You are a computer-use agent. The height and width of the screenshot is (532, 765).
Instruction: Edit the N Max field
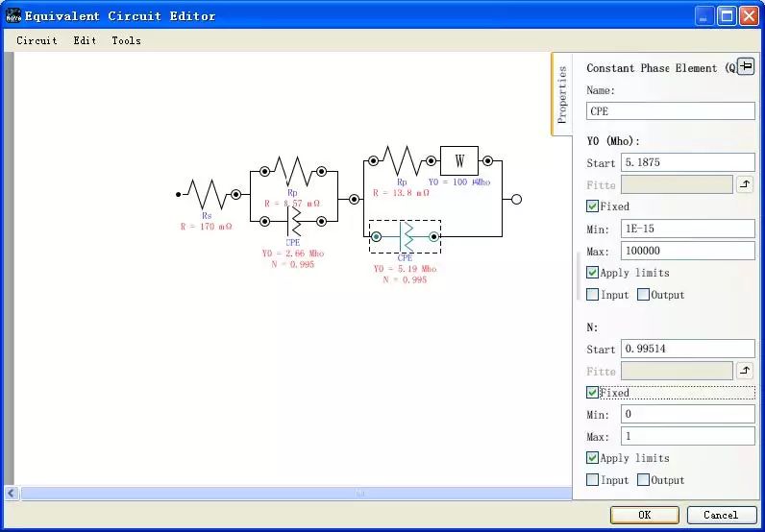point(687,436)
